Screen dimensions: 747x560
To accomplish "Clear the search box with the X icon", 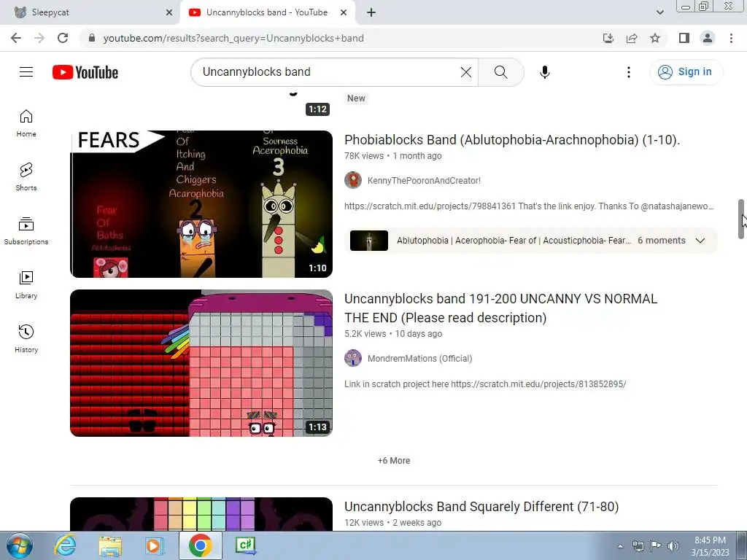I will point(466,72).
